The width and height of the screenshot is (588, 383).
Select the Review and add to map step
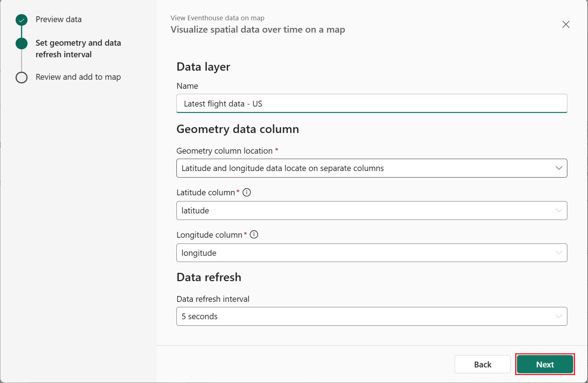pos(78,77)
